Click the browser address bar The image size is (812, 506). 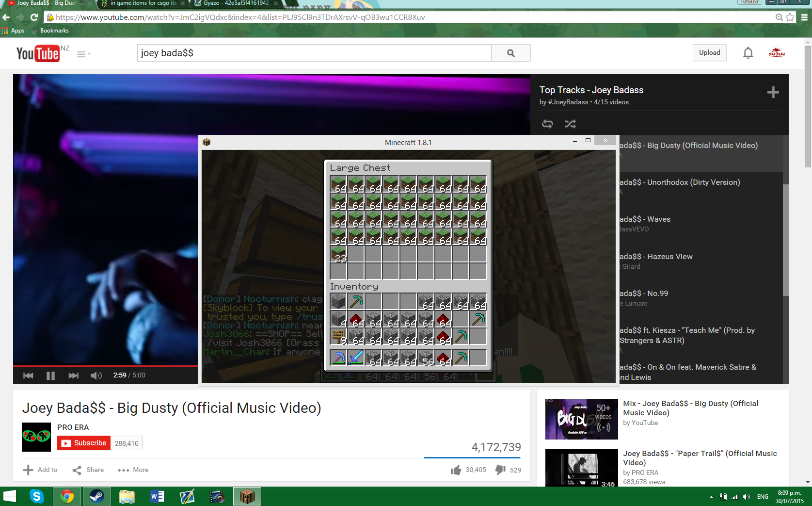(412, 17)
